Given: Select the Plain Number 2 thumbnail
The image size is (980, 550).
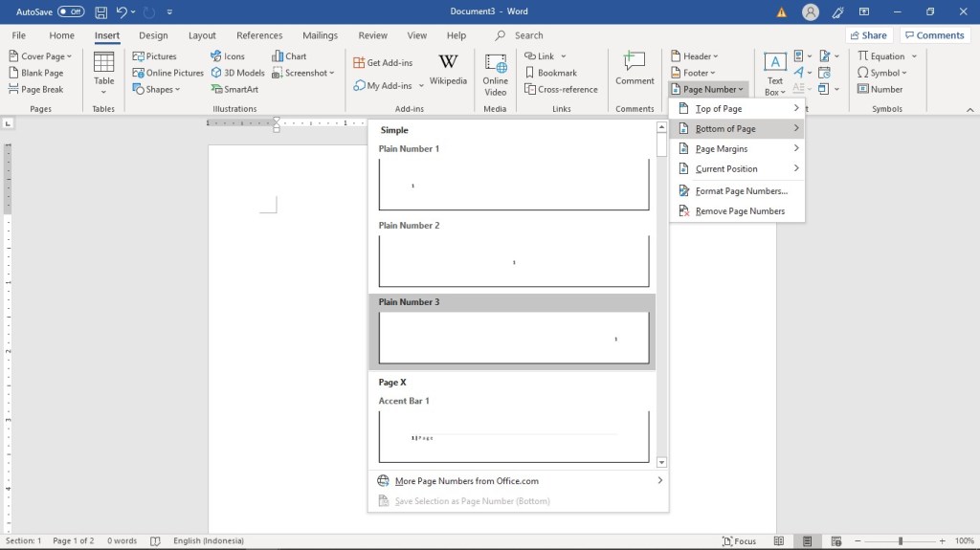Looking at the screenshot, I should pos(513,261).
